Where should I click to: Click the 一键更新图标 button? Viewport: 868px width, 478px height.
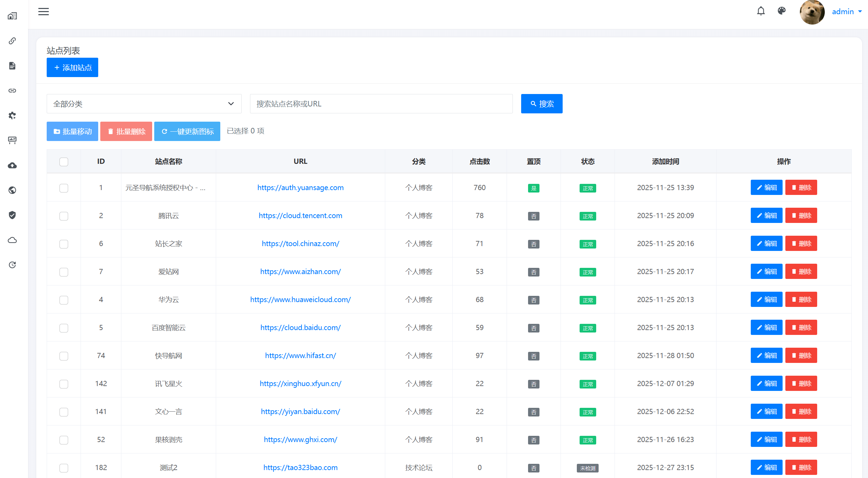[187, 131]
